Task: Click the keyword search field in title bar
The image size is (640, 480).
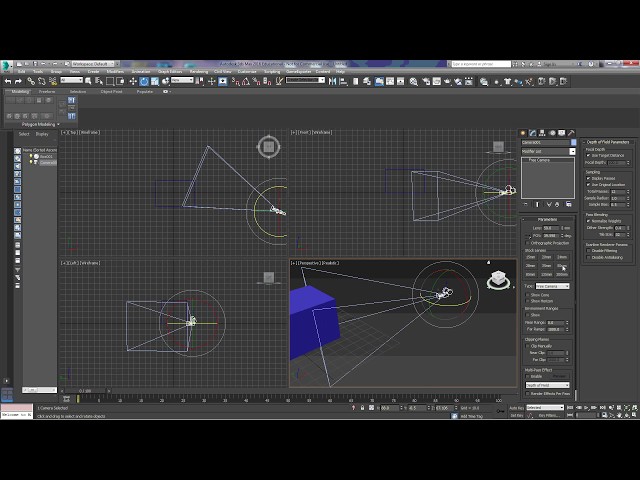Action: 481,64
